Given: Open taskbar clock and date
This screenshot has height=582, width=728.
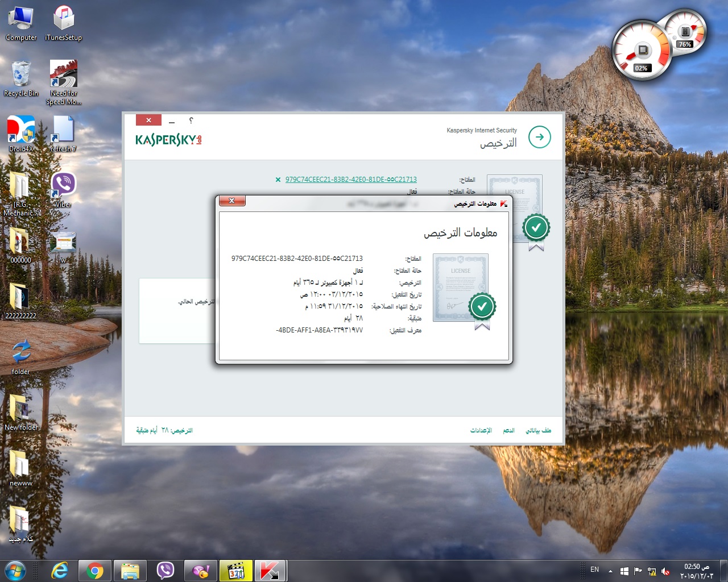Looking at the screenshot, I should [x=696, y=571].
